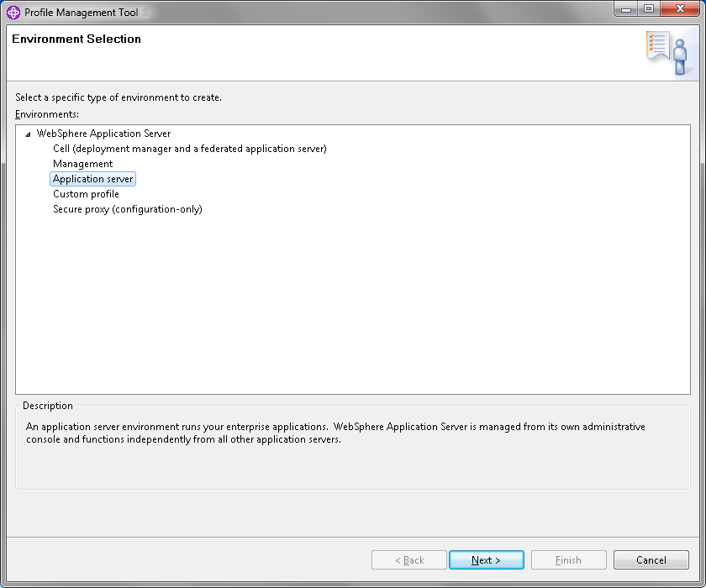
Task: Select the Cell deployment manager environment
Action: (x=190, y=149)
